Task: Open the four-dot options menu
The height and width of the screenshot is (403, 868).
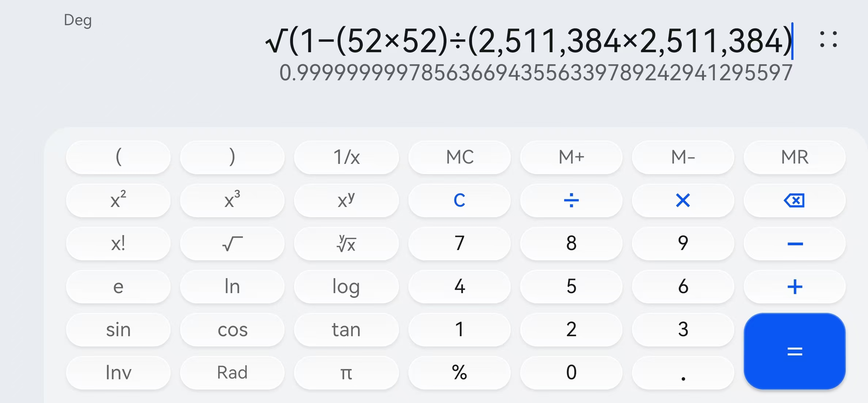Action: coord(828,39)
